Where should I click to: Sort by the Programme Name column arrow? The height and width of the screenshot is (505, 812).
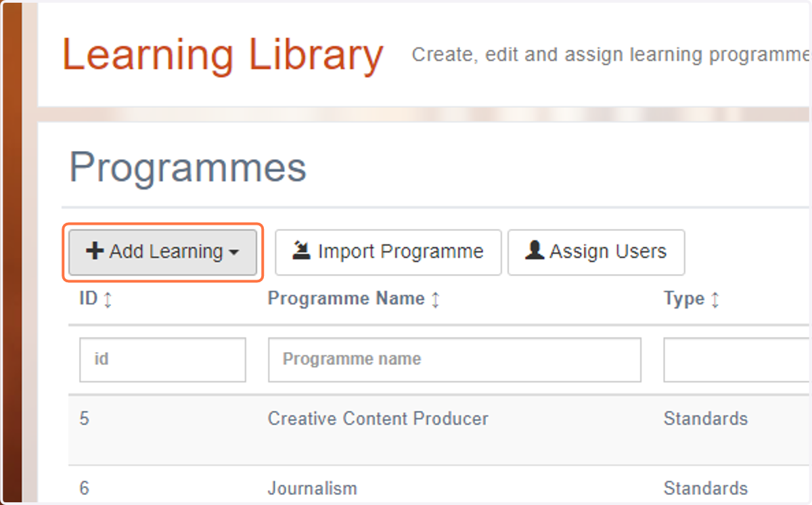(x=435, y=300)
